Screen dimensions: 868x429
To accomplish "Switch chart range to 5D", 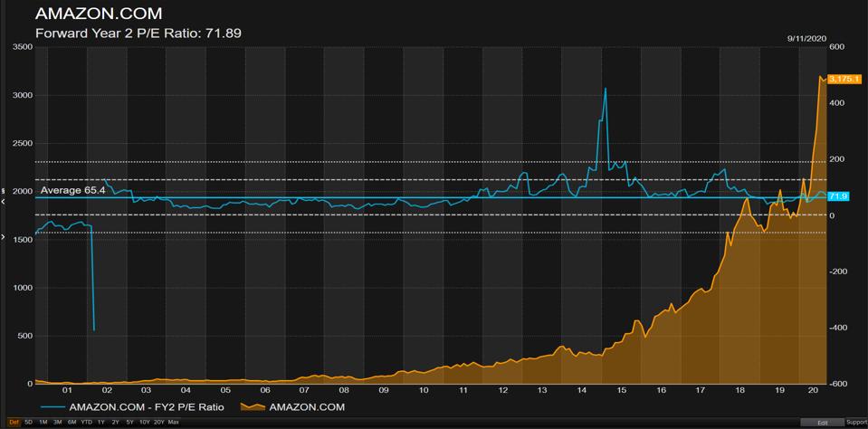I will click(x=28, y=423).
